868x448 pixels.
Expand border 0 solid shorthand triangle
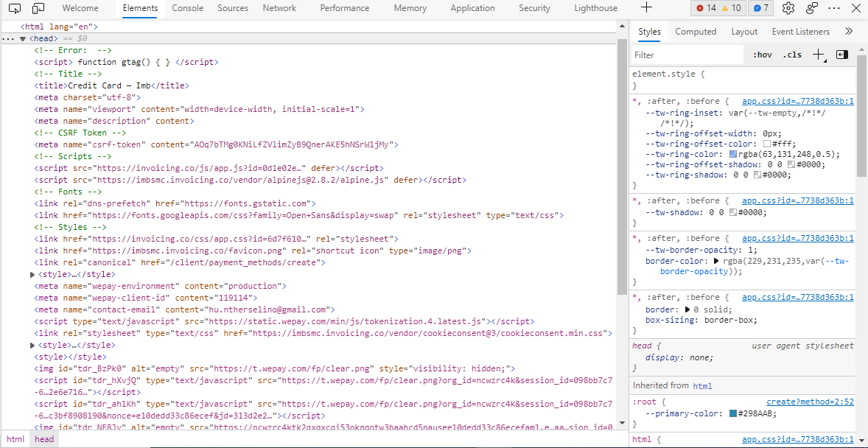pos(688,309)
